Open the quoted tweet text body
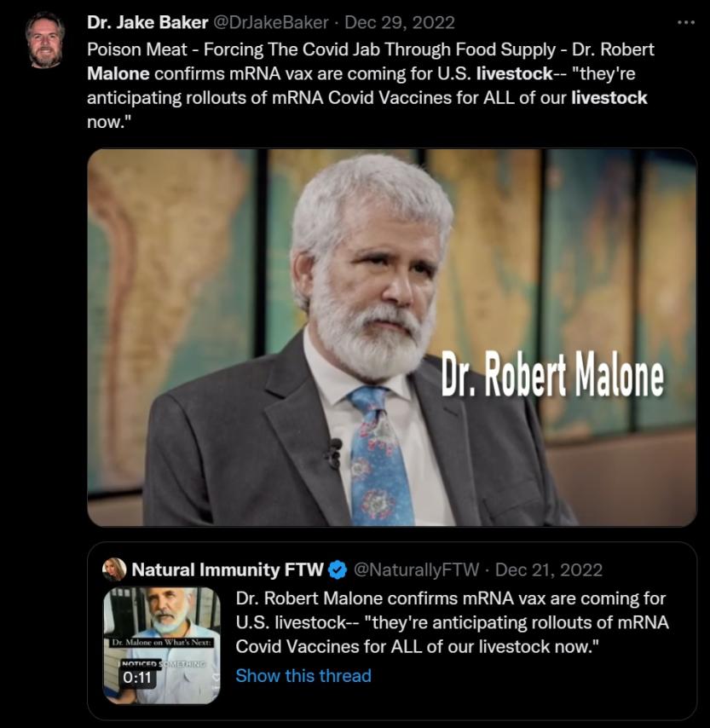 (x=452, y=622)
